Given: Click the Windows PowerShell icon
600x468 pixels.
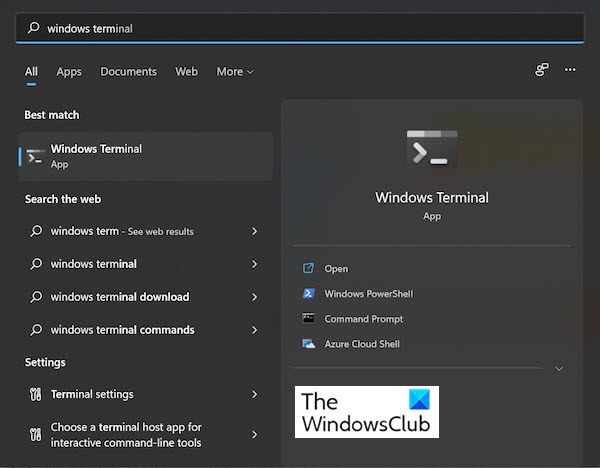Looking at the screenshot, I should point(308,294).
